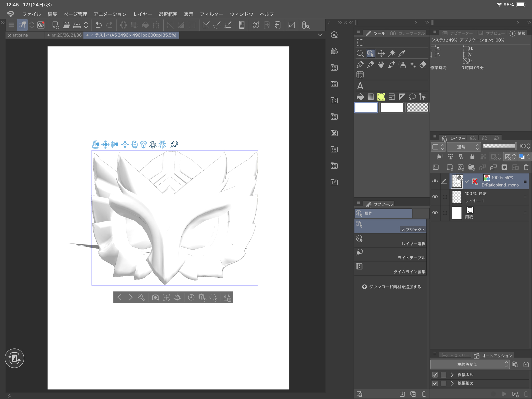Open the 通常 blending mode dropdown
The width and height of the screenshot is (532, 399).
click(x=464, y=147)
